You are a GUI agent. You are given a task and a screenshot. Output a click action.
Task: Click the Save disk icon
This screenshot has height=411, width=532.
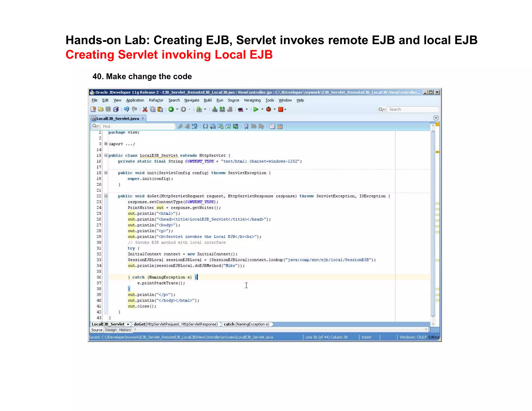[108, 109]
